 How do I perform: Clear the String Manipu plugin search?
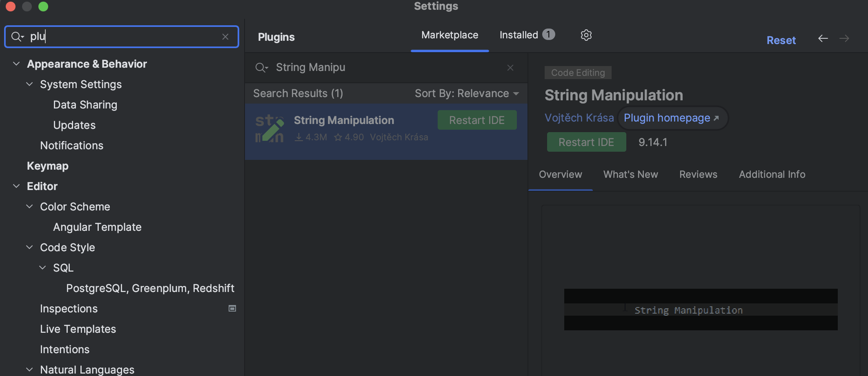[x=510, y=68]
